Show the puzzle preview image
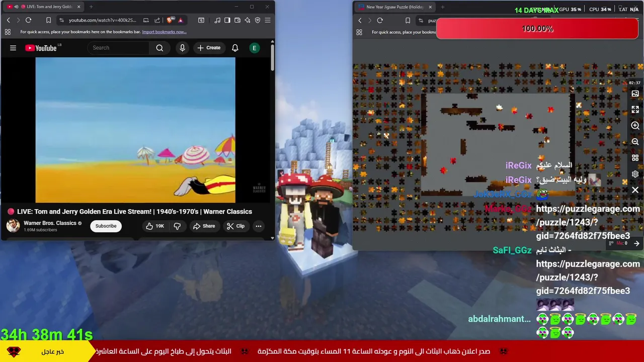Screen dimensions: 644x362 pyautogui.click(x=635, y=94)
